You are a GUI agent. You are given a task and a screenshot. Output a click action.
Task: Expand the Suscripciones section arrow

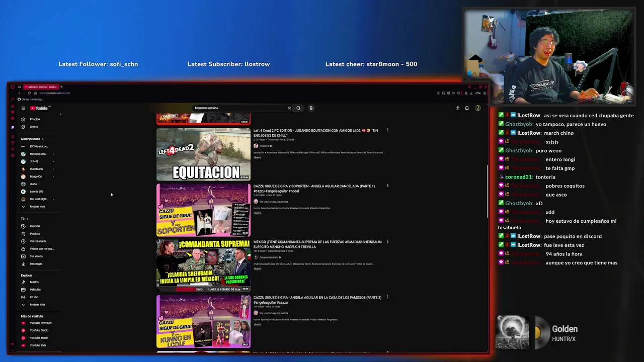tap(43, 139)
